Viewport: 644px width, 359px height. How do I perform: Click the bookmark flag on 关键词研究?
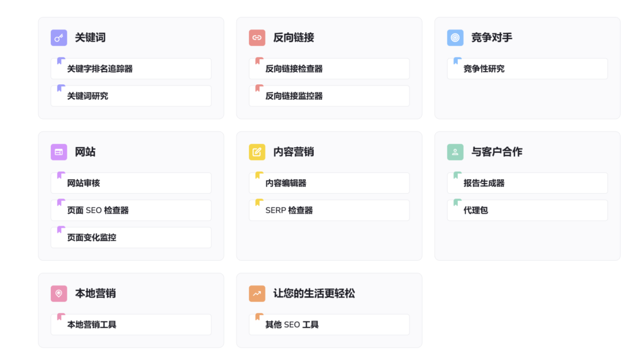click(61, 88)
